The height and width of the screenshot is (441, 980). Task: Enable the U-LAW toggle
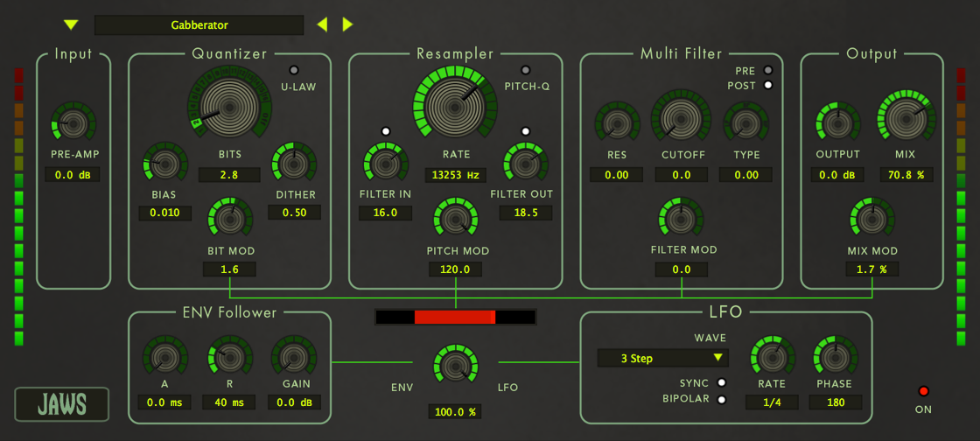click(294, 70)
